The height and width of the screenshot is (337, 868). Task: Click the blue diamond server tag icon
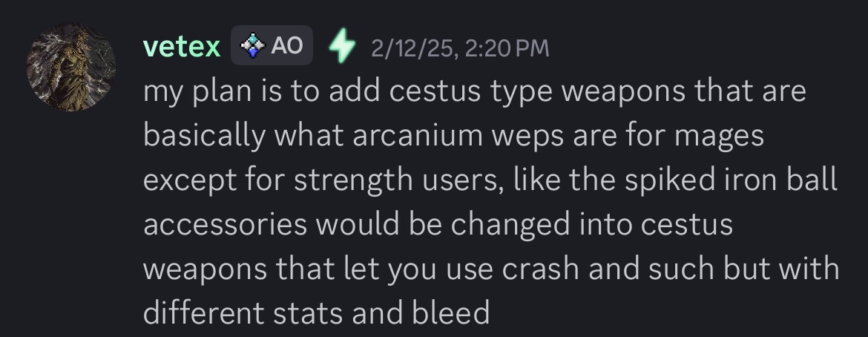253,46
